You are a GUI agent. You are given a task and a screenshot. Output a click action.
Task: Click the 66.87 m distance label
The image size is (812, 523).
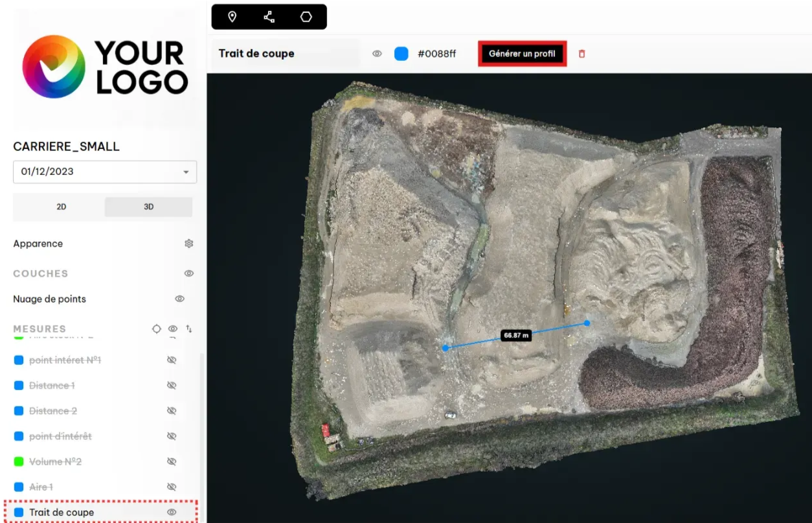tap(516, 335)
